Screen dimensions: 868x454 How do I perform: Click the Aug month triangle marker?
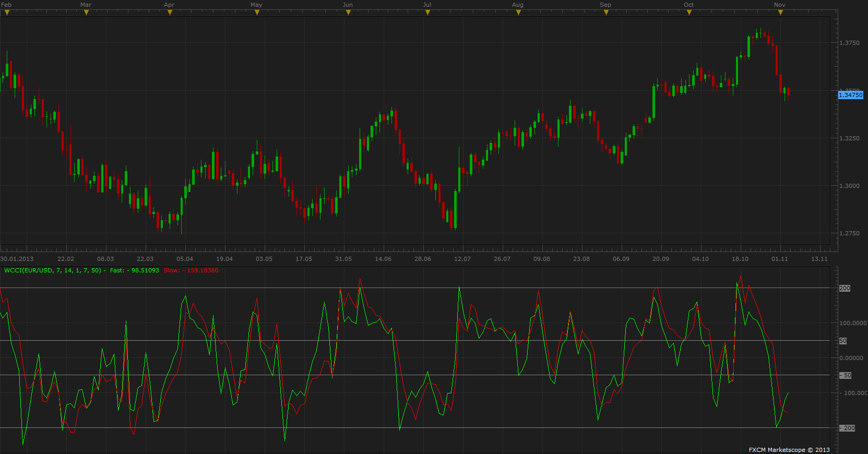click(x=518, y=13)
